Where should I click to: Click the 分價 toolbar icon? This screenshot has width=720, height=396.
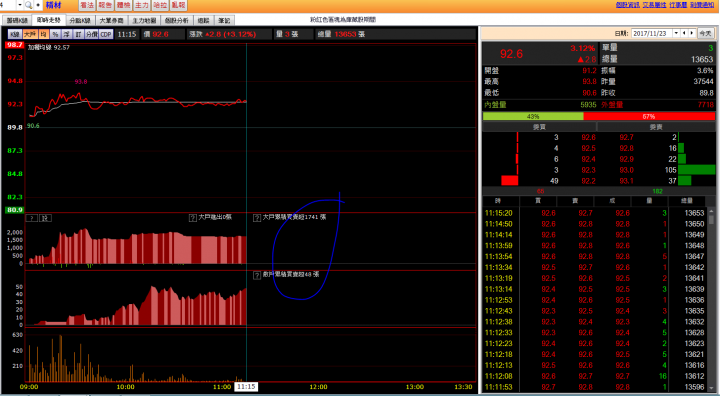[92, 34]
